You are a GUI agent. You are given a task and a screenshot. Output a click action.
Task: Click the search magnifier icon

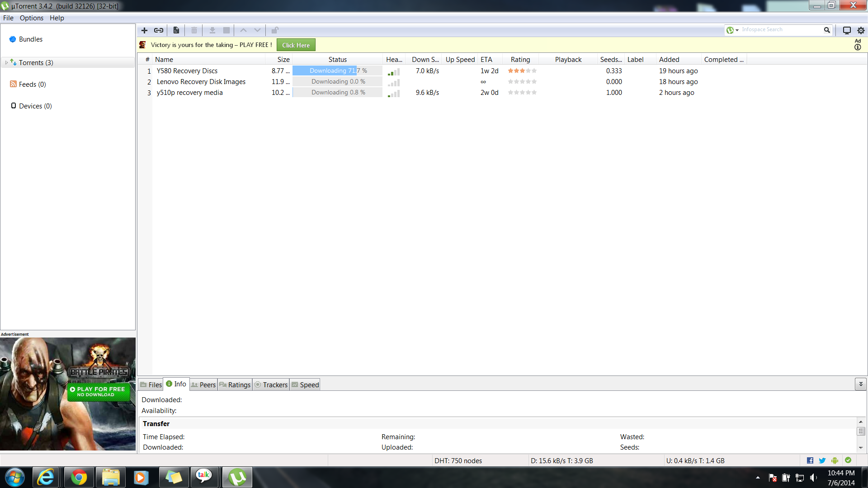(827, 30)
